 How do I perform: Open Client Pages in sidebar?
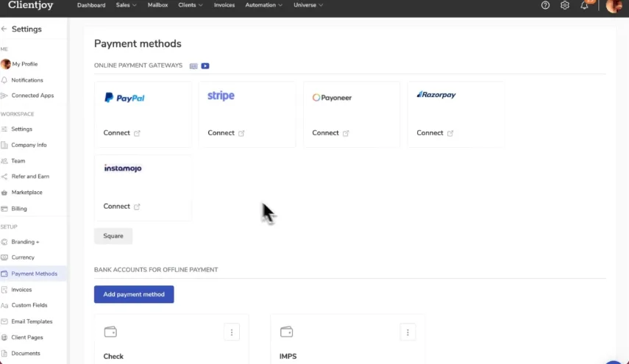[27, 337]
